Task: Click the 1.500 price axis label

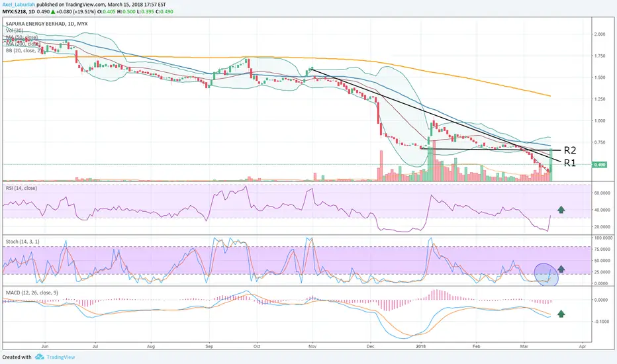Action: [600, 77]
